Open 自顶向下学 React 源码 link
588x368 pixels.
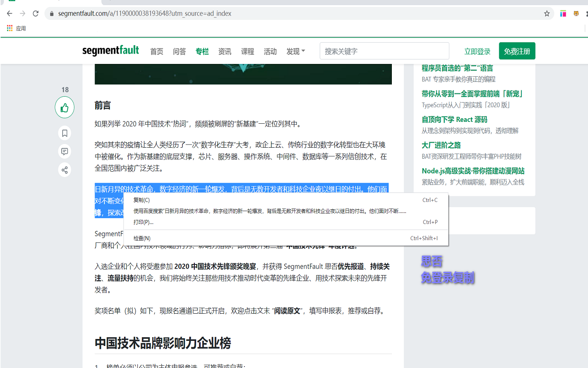coord(454,120)
